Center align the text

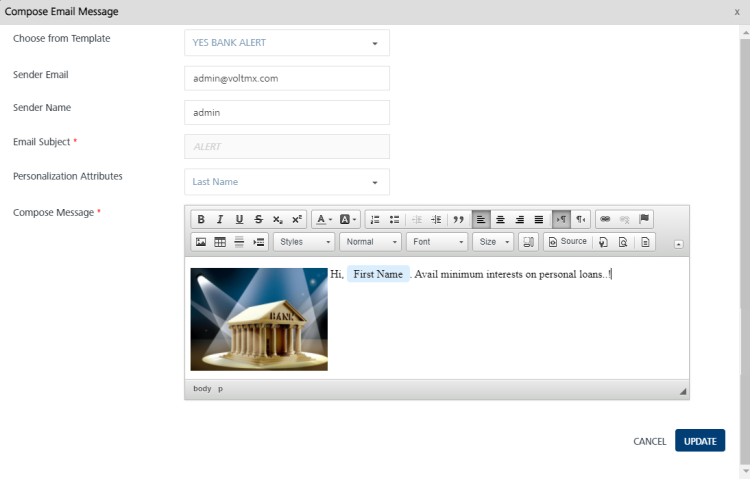pyautogui.click(x=500, y=219)
